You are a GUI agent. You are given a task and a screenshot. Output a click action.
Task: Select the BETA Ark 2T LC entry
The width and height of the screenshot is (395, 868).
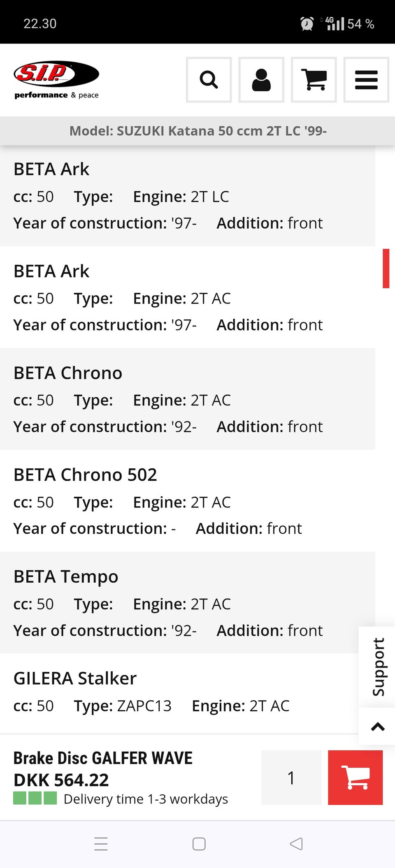[187, 196]
